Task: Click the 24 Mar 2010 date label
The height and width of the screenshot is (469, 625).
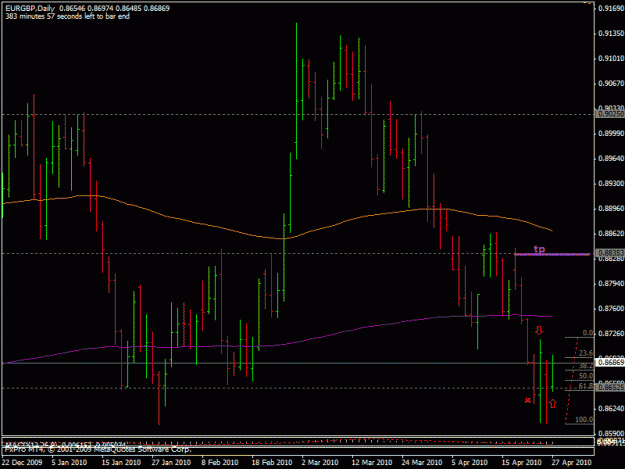Action: click(422, 462)
